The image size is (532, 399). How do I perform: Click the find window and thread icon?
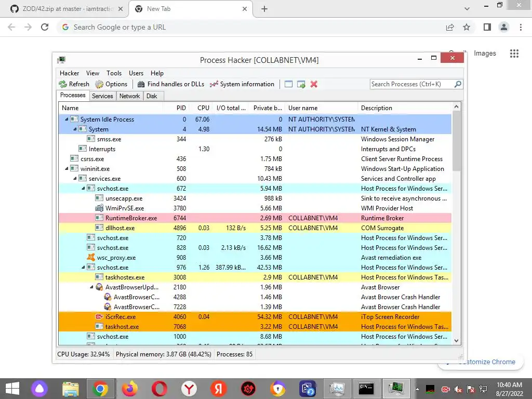pyautogui.click(x=301, y=84)
